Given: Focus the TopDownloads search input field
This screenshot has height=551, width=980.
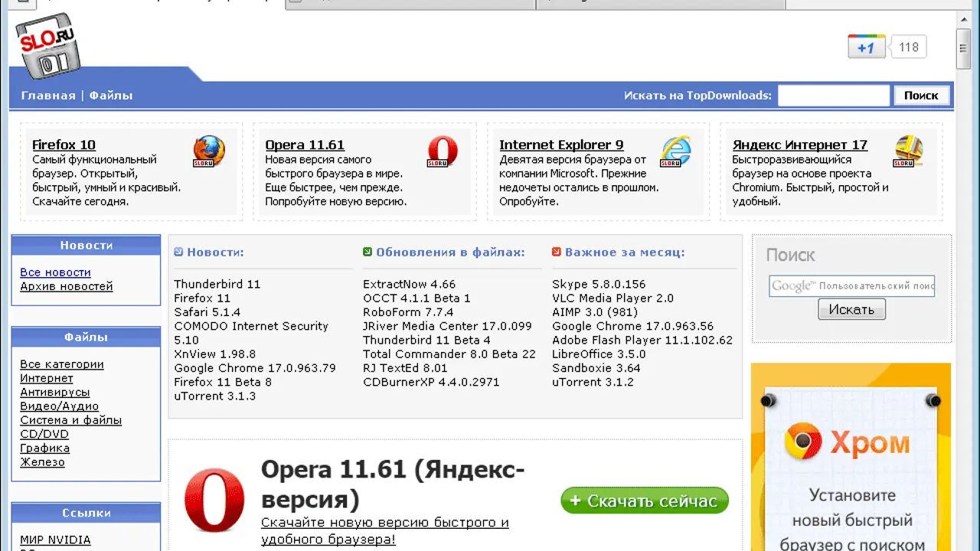Looking at the screenshot, I should pos(834,96).
